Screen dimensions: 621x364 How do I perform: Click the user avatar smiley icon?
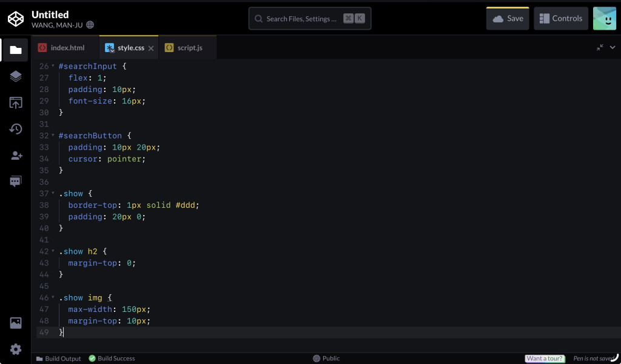[x=605, y=18]
